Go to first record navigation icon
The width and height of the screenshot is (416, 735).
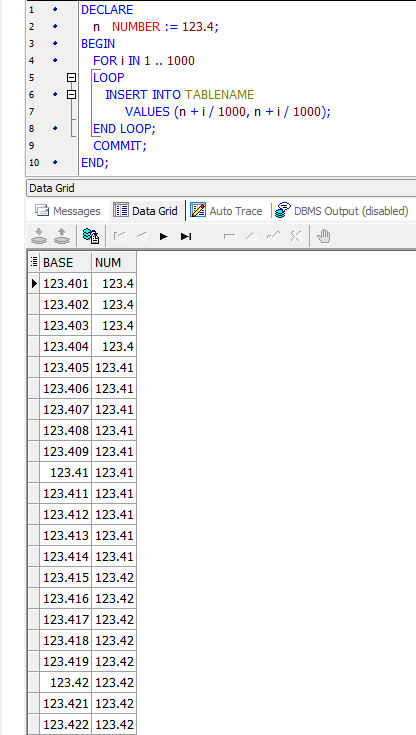click(120, 236)
